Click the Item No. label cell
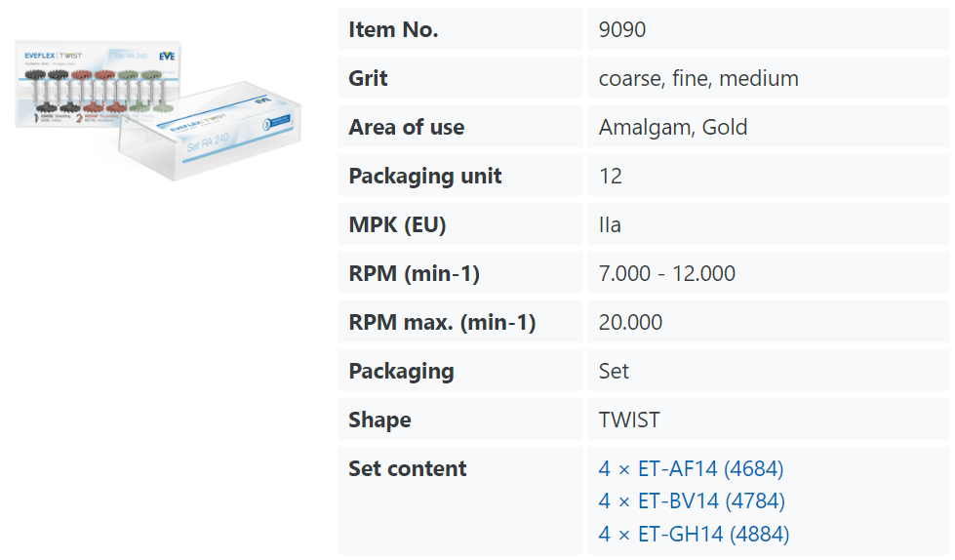The height and width of the screenshot is (560, 955). click(x=459, y=29)
